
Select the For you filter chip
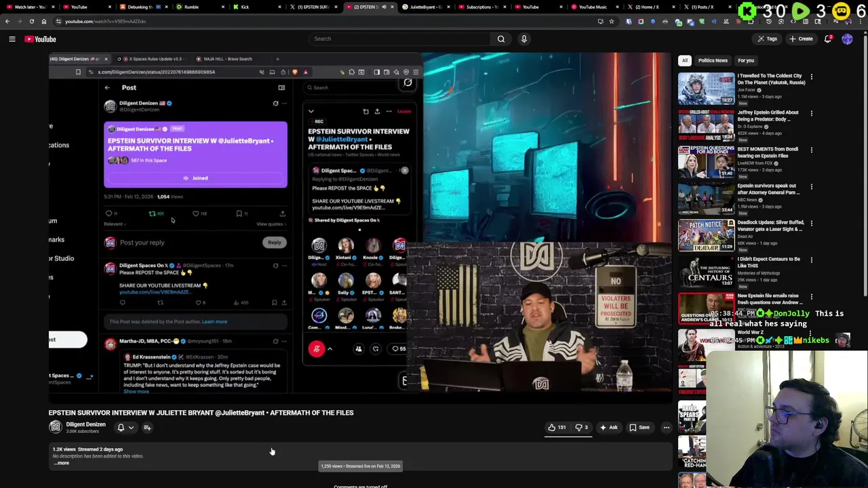tap(746, 60)
